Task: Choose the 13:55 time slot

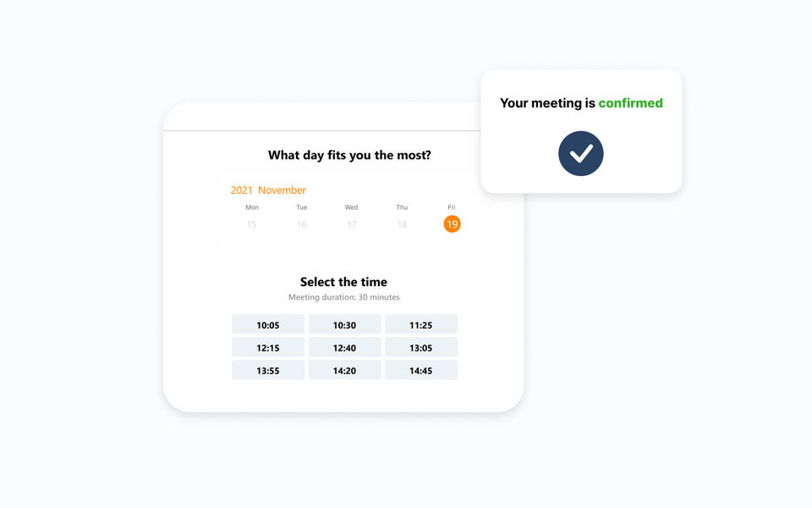Action: (268, 371)
